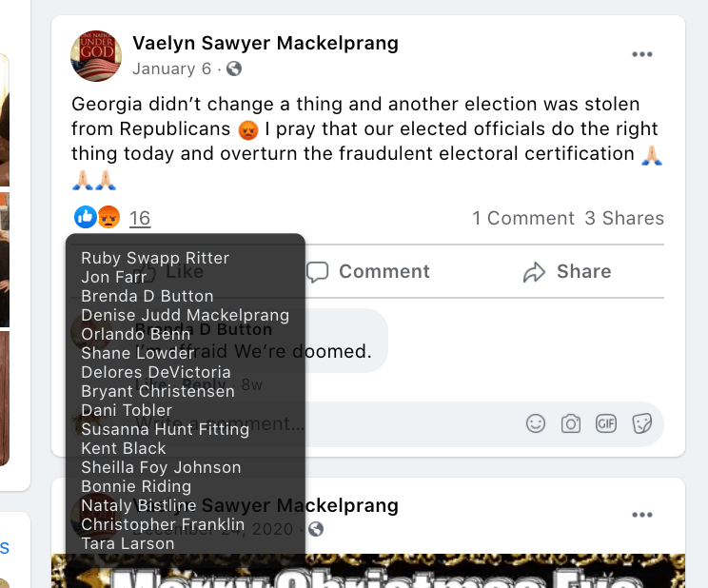Click the Share arrow icon
This screenshot has height=588, width=708.
[534, 272]
